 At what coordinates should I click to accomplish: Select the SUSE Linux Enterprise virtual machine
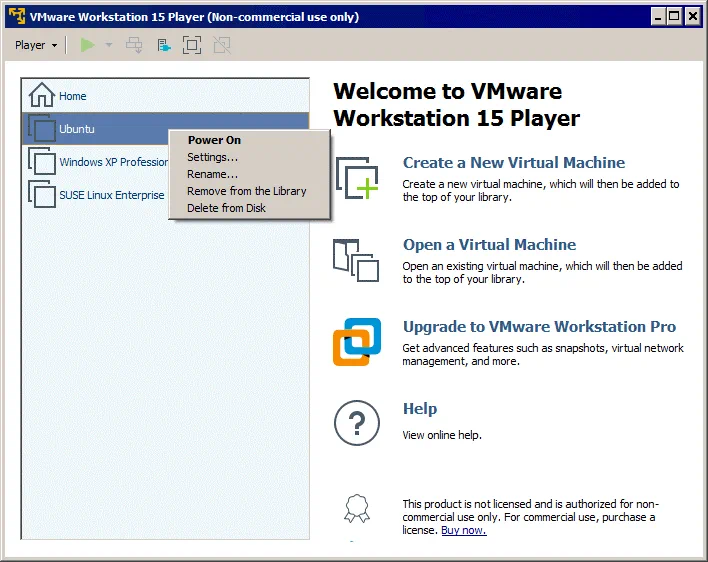pyautogui.click(x=110, y=195)
